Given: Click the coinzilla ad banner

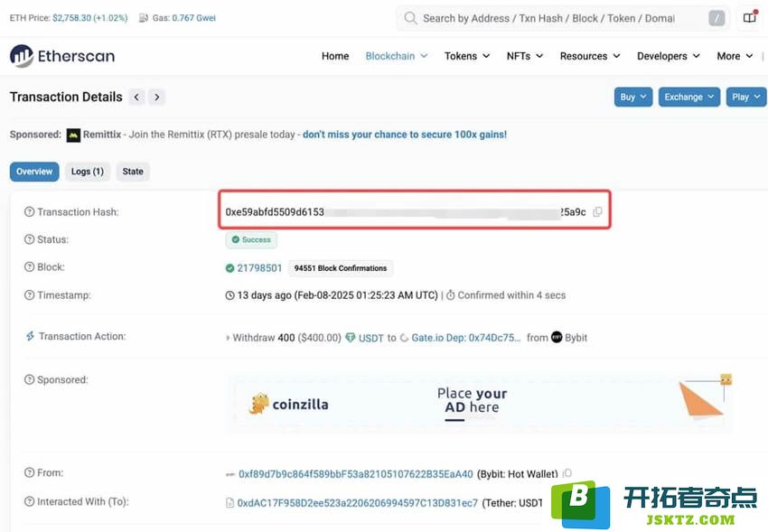Looking at the screenshot, I should click(x=479, y=405).
